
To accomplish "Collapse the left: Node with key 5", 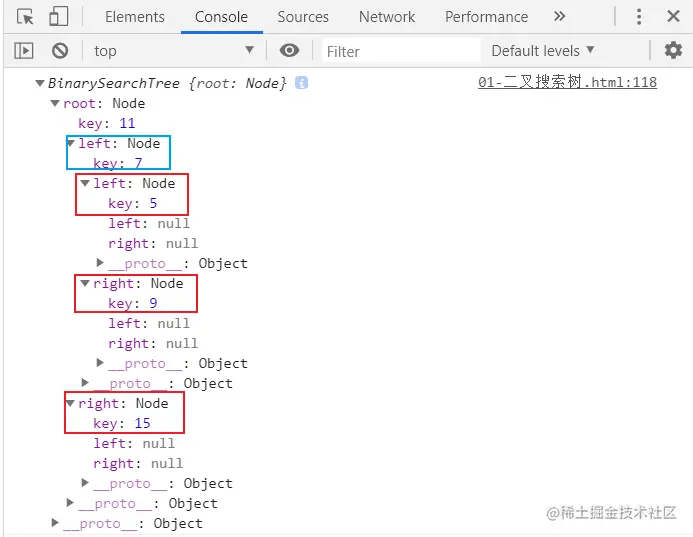I will [x=85, y=183].
